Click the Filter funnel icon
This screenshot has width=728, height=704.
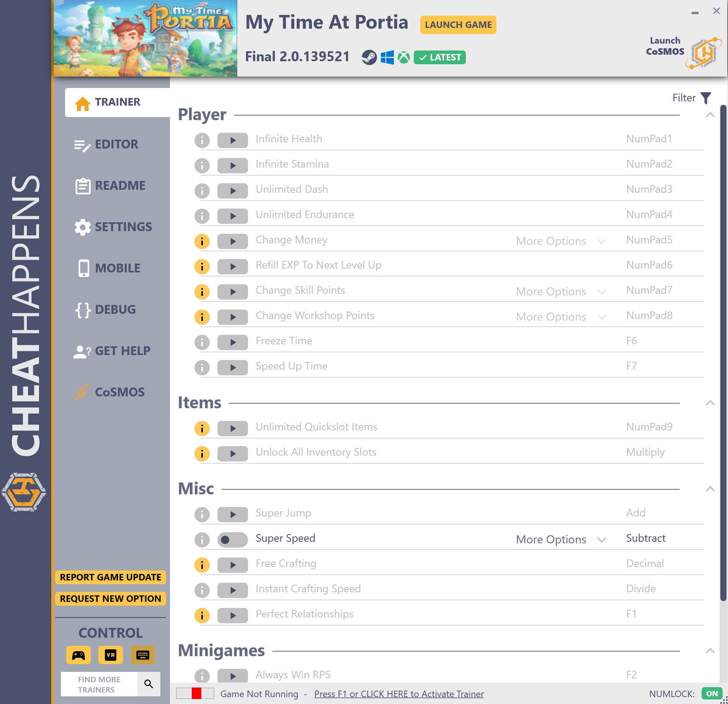point(706,98)
